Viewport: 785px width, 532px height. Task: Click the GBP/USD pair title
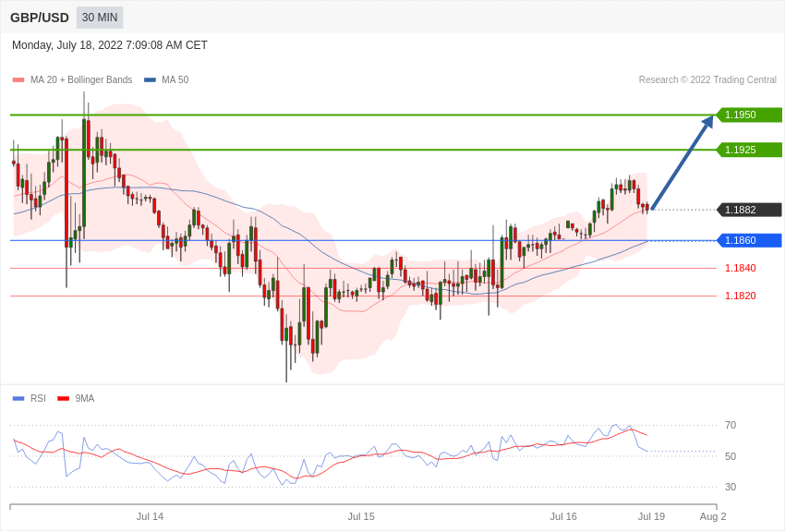[x=40, y=18]
